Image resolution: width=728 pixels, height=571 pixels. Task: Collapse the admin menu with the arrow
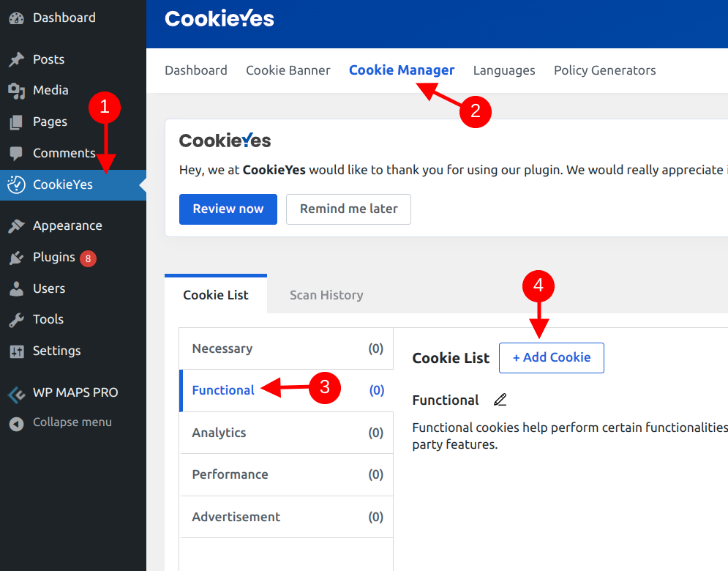(x=15, y=422)
